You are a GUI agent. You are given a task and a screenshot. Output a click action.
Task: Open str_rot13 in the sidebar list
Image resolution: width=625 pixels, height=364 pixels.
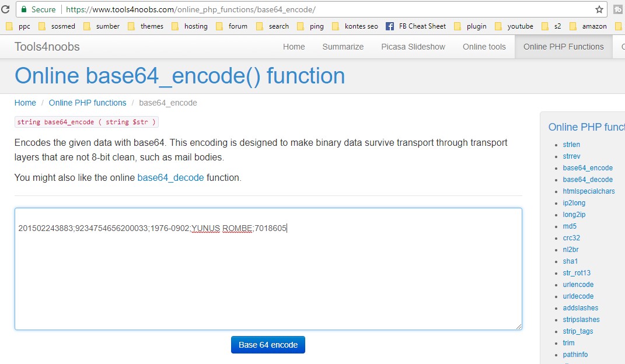577,273
